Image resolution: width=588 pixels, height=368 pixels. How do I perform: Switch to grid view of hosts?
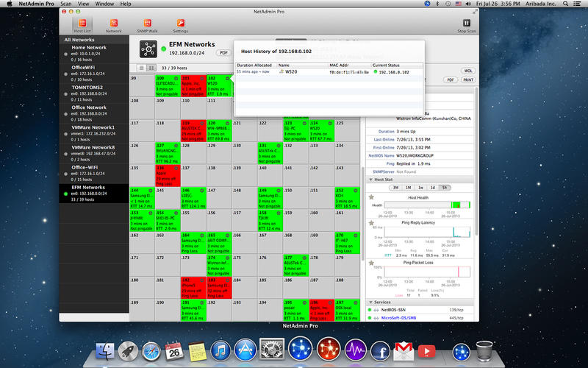coord(151,68)
